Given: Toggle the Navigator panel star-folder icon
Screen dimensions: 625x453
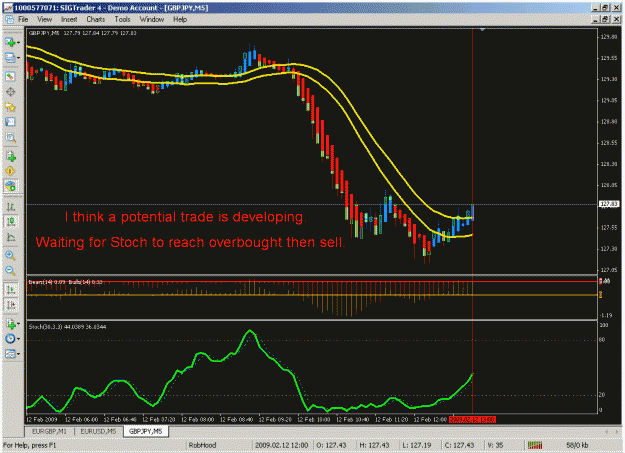Looking at the screenshot, I should (x=10, y=107).
